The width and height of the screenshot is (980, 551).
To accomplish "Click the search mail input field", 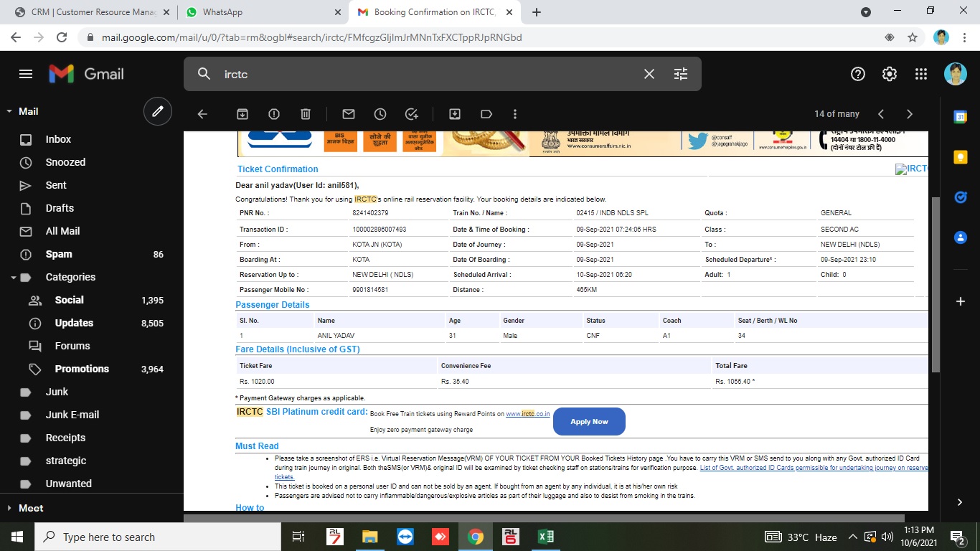I will pyautogui.click(x=427, y=74).
